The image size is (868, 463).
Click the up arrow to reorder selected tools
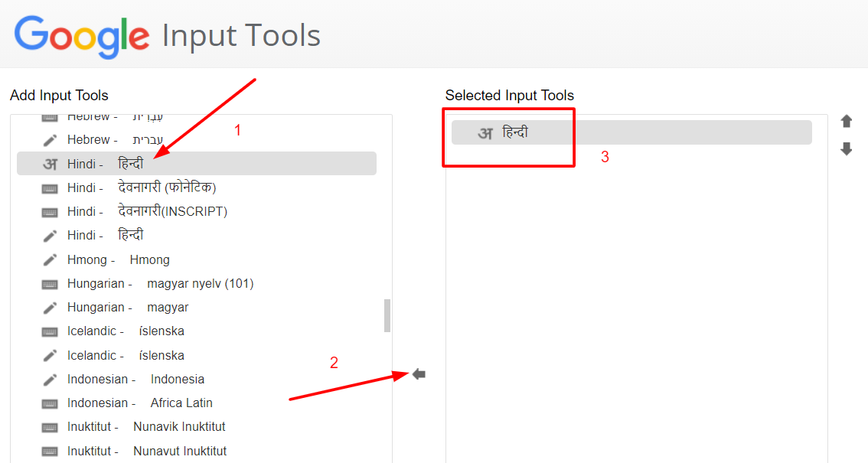pyautogui.click(x=846, y=120)
